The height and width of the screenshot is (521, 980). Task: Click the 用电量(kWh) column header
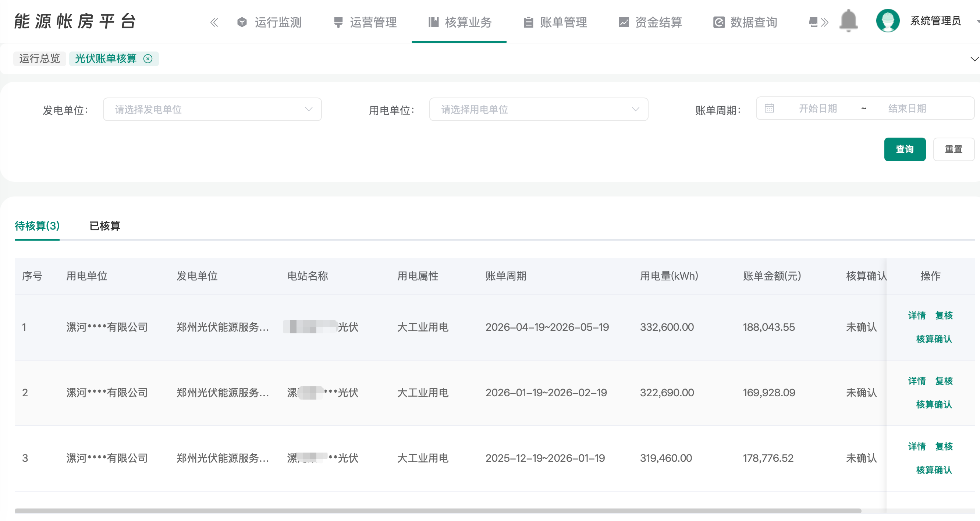[x=669, y=276]
